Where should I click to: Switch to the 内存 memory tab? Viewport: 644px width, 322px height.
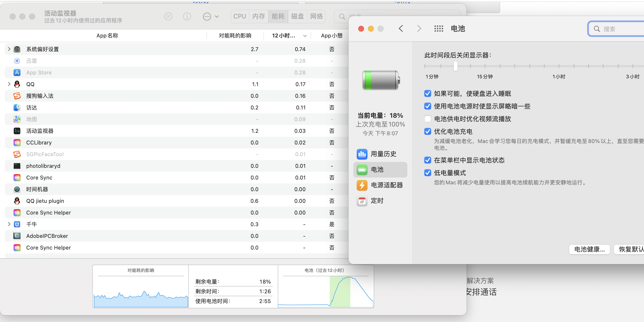click(259, 17)
